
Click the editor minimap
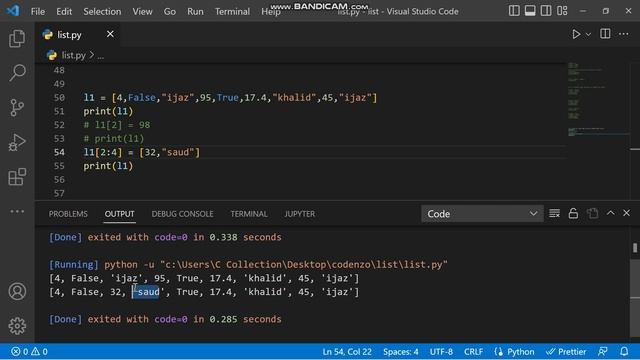coord(598,100)
